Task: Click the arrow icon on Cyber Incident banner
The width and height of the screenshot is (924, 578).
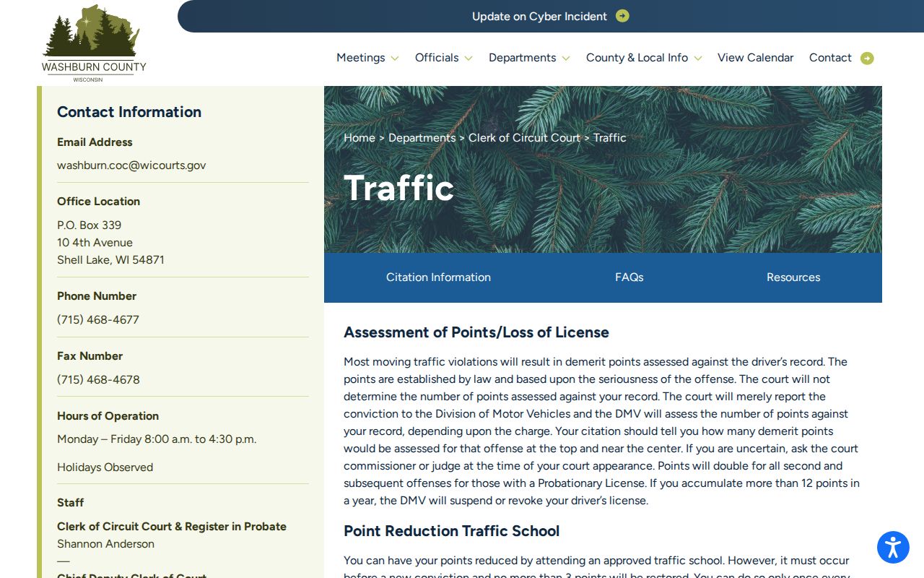Action: coord(622,16)
